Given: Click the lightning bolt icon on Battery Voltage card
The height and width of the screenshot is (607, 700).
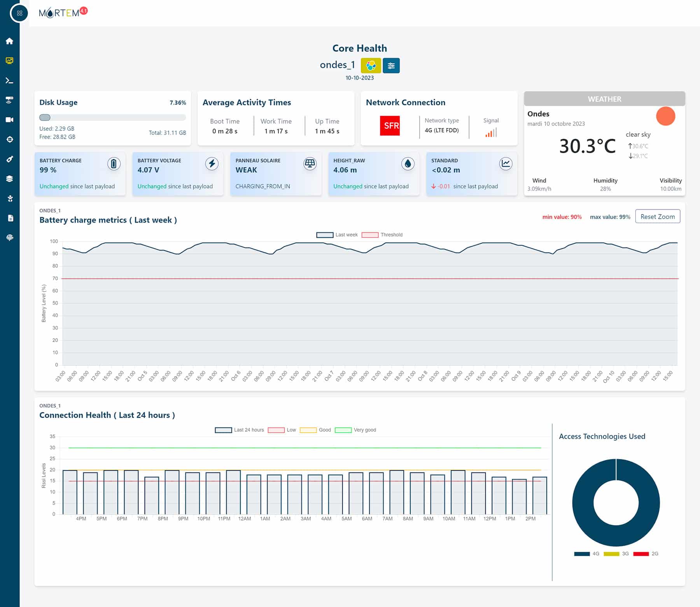Looking at the screenshot, I should (x=212, y=164).
